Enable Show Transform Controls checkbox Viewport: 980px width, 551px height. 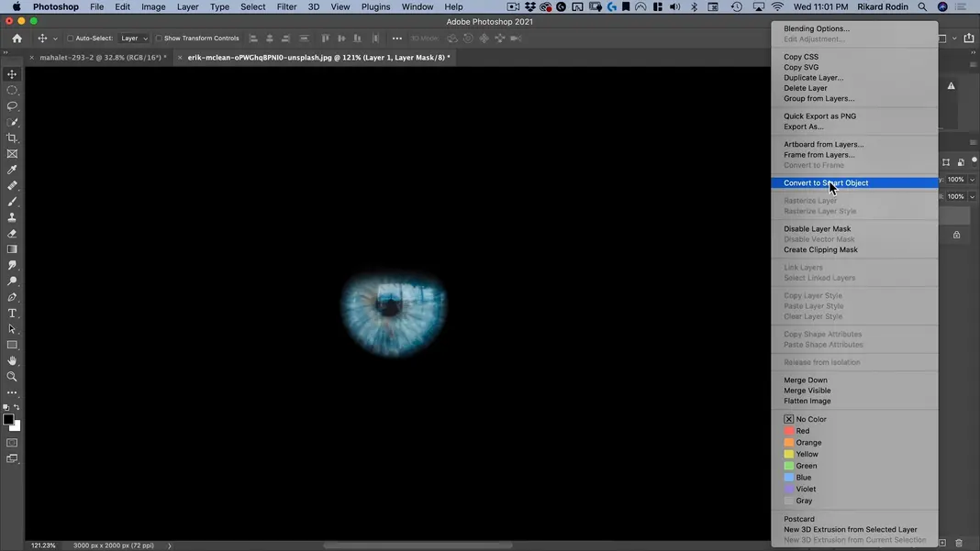coord(159,39)
